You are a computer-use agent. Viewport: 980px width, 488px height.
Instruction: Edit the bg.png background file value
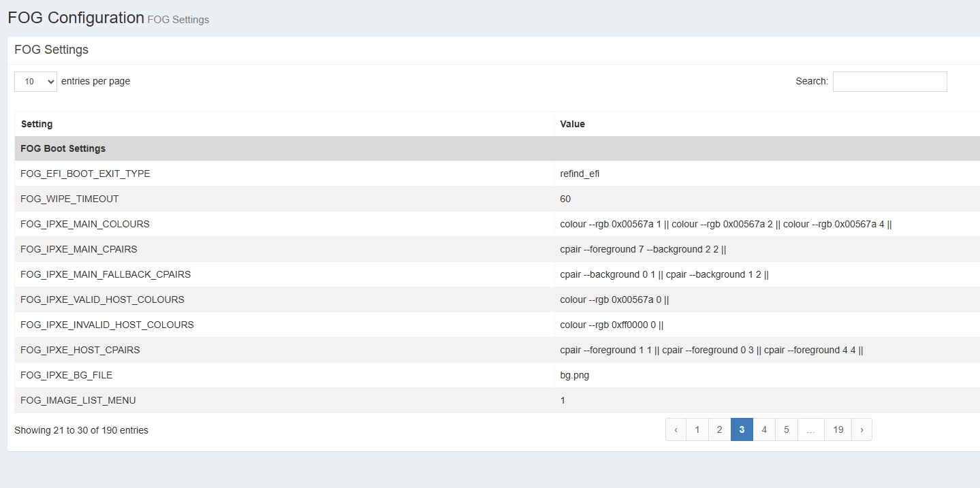click(x=574, y=375)
